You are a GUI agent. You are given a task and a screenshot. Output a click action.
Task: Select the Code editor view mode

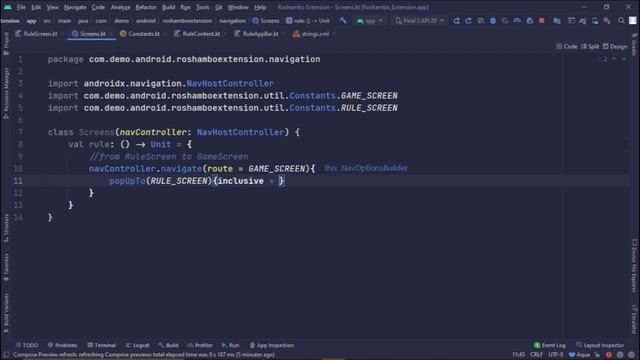[567, 47]
